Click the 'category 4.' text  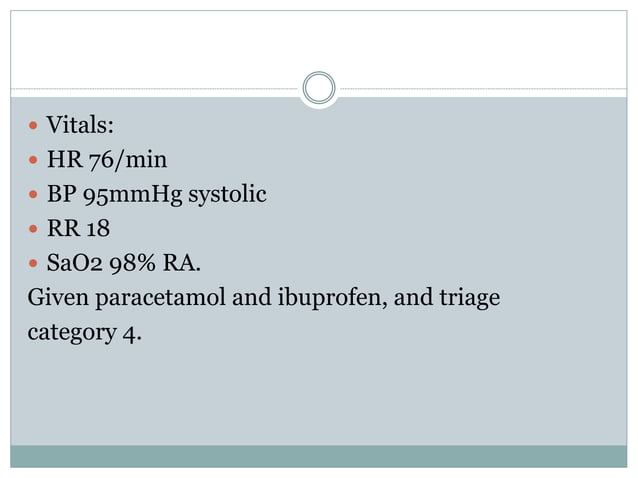(85, 333)
